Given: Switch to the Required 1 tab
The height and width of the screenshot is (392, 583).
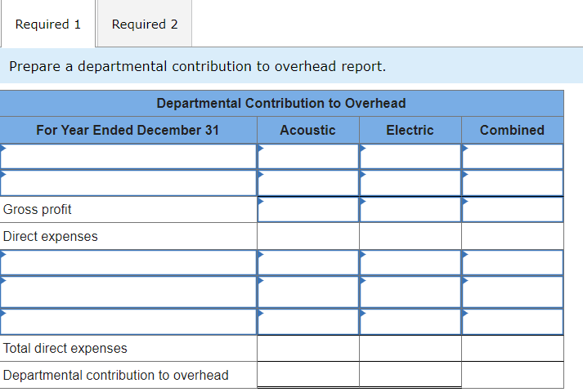Looking at the screenshot, I should pyautogui.click(x=47, y=24).
